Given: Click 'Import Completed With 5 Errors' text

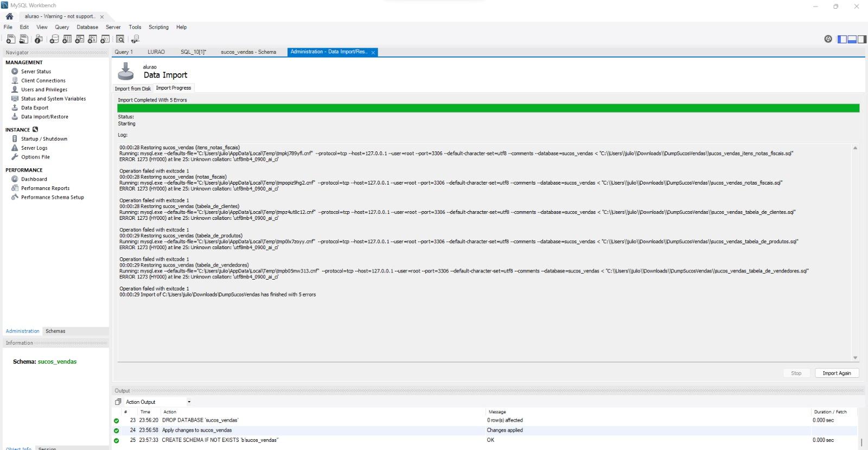Looking at the screenshot, I should click(x=152, y=100).
